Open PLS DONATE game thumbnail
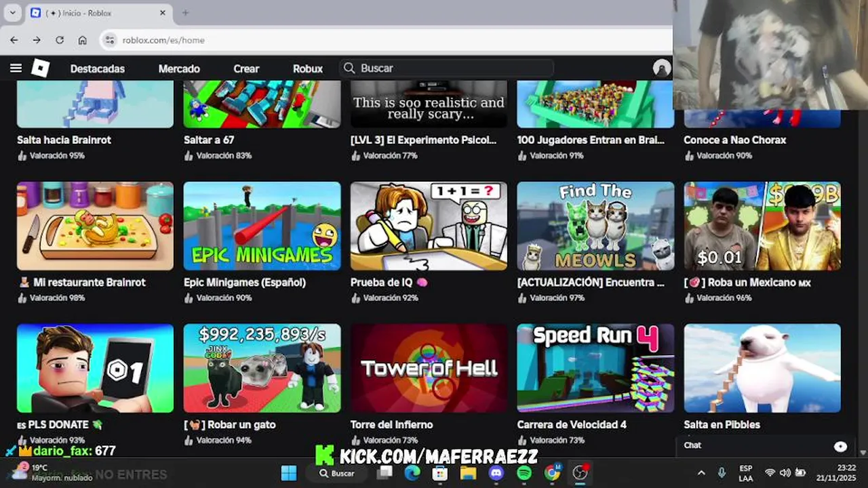868x488 pixels. click(95, 368)
